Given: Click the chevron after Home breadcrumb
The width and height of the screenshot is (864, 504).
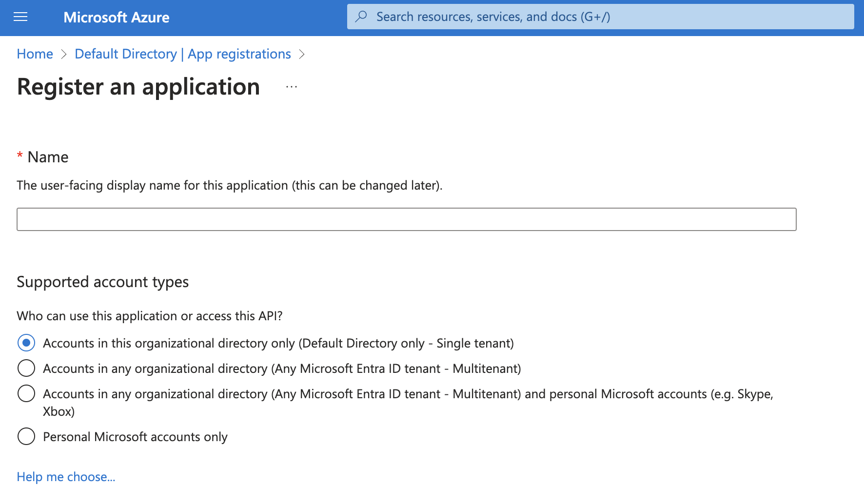Looking at the screenshot, I should [x=64, y=54].
